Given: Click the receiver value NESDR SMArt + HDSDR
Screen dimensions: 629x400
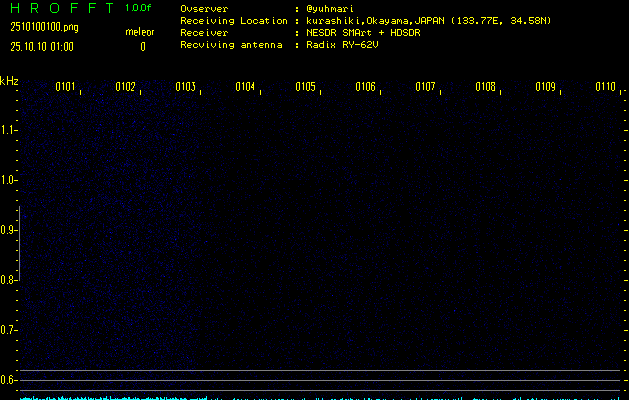Looking at the screenshot, I should pos(363,32).
